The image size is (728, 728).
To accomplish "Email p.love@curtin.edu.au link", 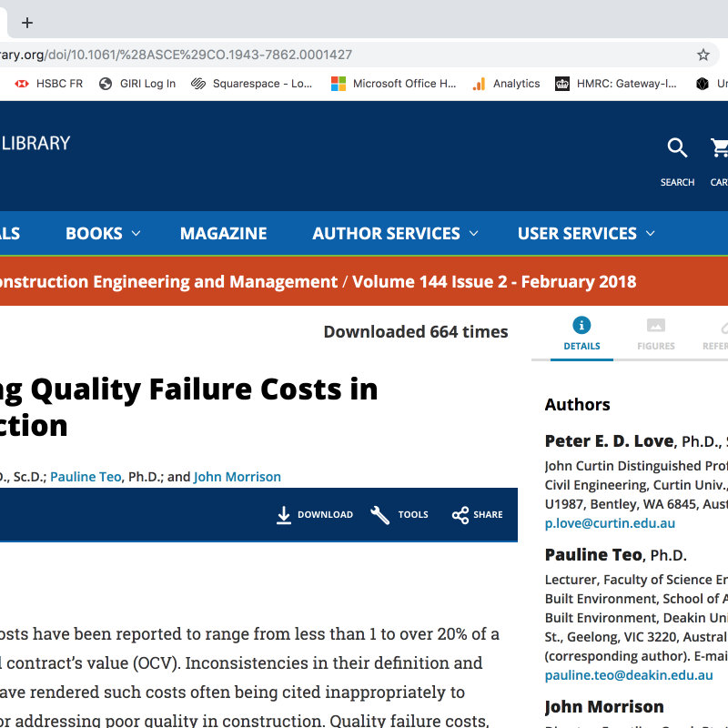I will (610, 523).
